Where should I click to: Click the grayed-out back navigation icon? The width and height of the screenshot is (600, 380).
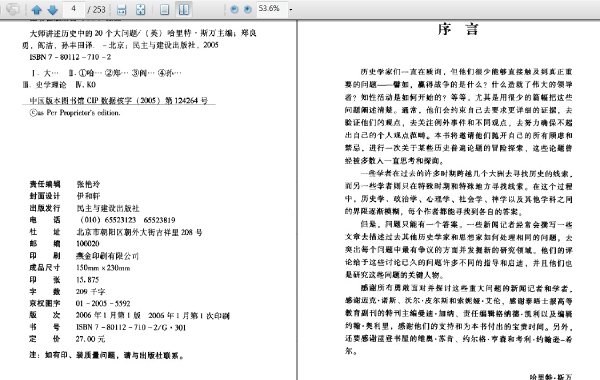[x=12, y=9]
